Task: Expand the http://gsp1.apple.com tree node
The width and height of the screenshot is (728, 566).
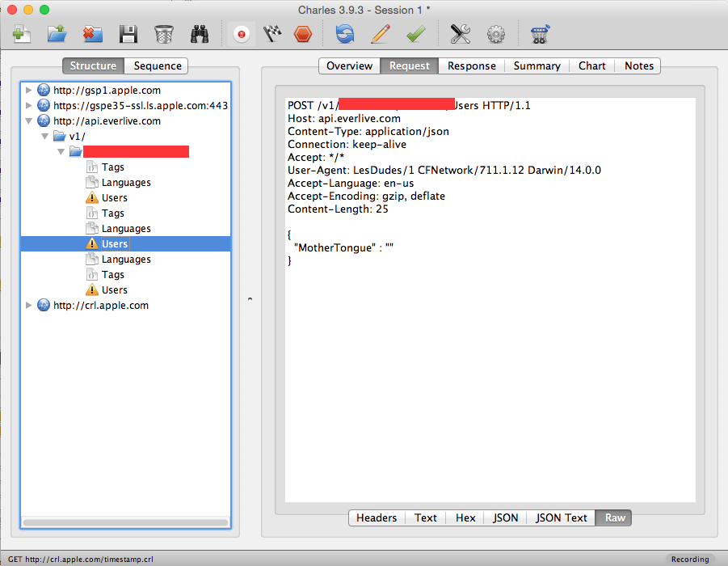Action: [x=28, y=90]
